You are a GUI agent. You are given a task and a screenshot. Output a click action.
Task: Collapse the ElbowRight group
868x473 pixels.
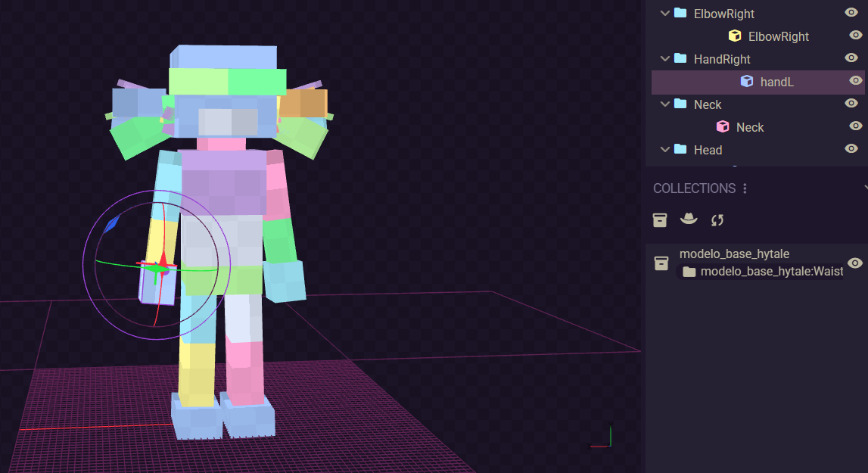[x=665, y=13]
